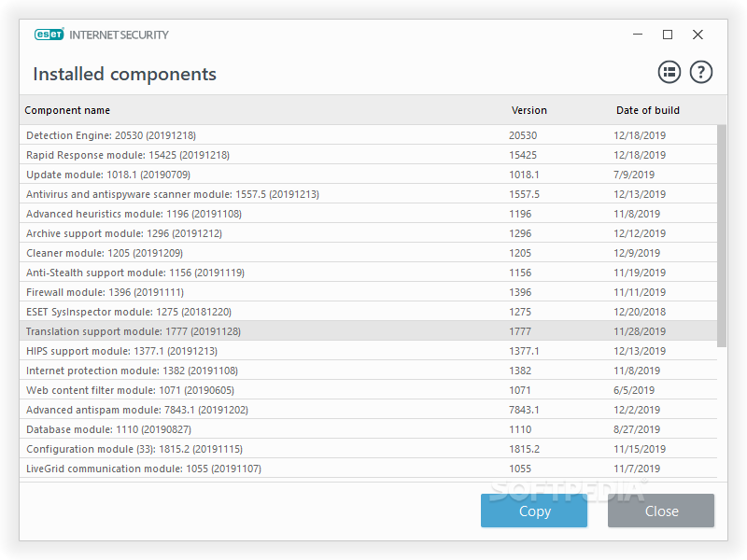Select LiveGrid communication module: 1055 row
747x560 pixels.
point(368,469)
